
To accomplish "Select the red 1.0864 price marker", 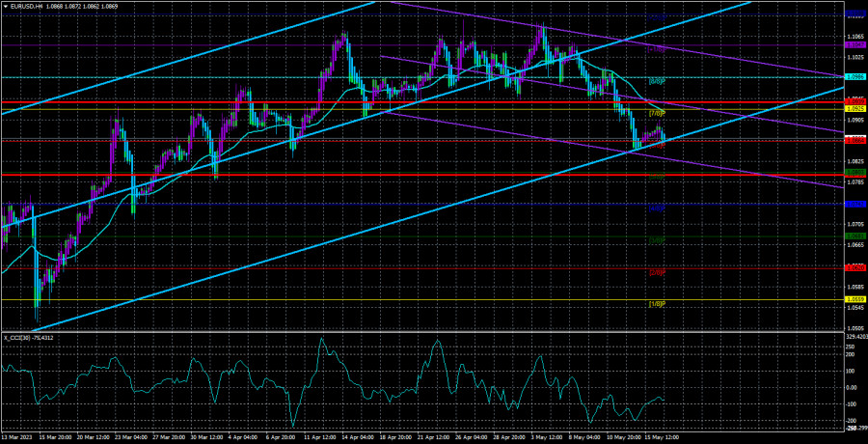I will click(x=854, y=140).
